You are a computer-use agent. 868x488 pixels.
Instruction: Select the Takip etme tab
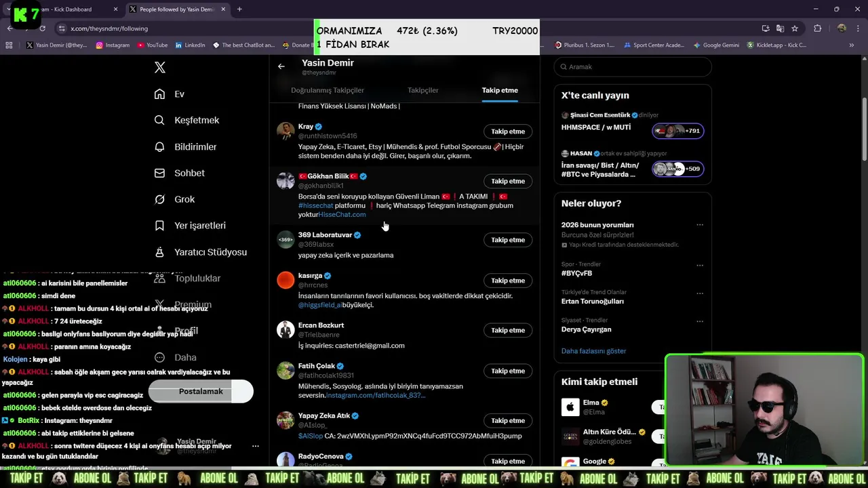[500, 90]
